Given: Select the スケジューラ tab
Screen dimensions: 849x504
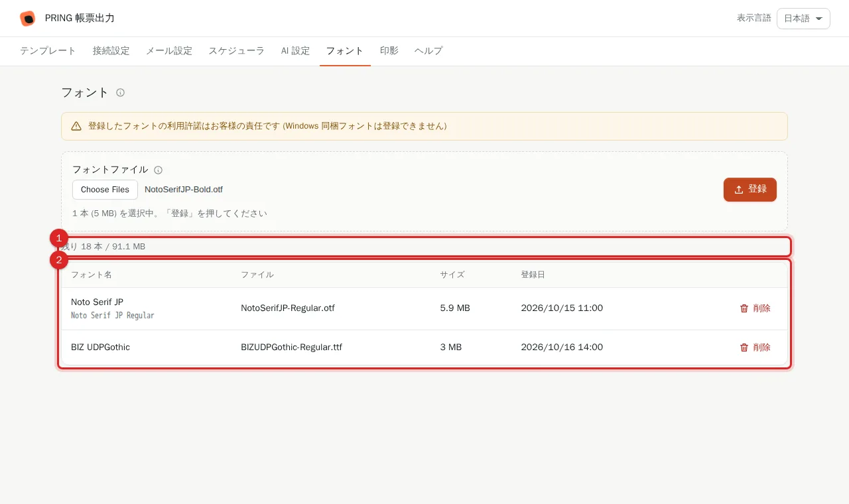Looking at the screenshot, I should [x=237, y=51].
